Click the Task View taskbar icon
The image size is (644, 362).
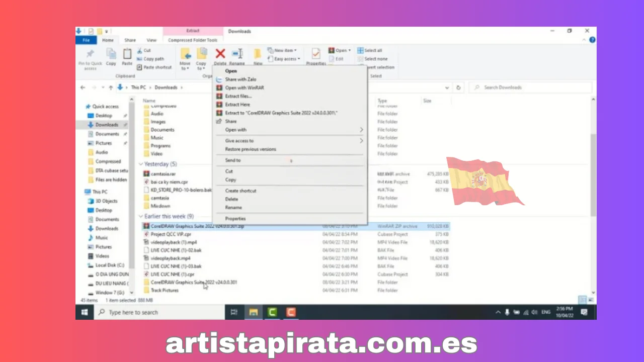click(233, 312)
